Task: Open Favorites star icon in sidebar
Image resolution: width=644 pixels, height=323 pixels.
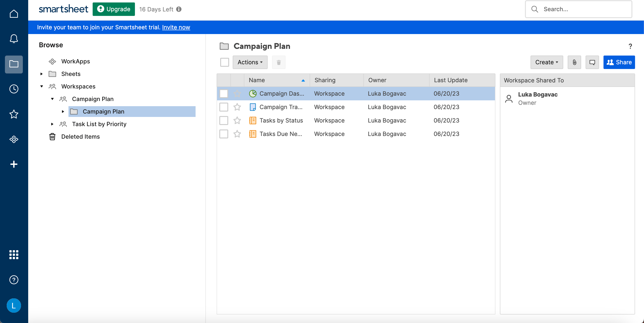Action: [x=14, y=114]
